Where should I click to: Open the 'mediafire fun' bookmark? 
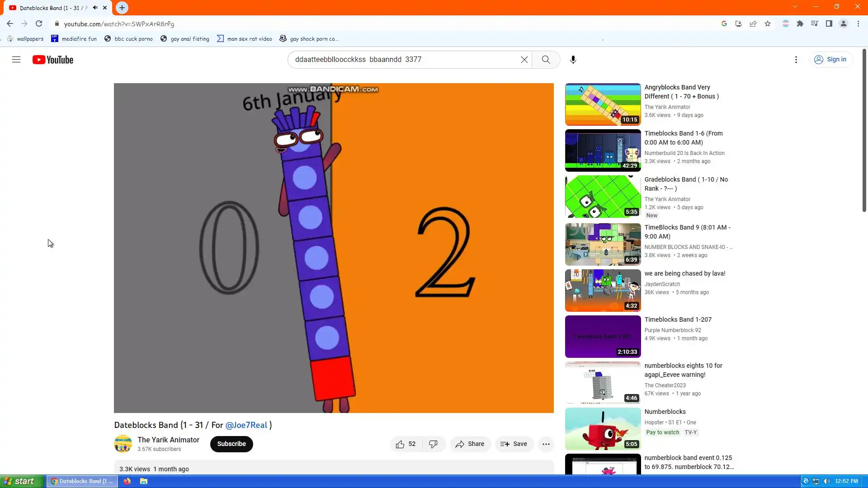click(74, 39)
